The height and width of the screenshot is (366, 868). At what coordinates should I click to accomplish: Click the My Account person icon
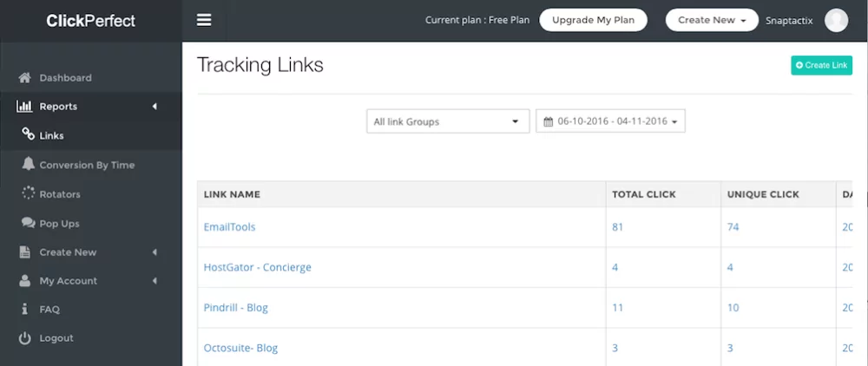coord(24,281)
